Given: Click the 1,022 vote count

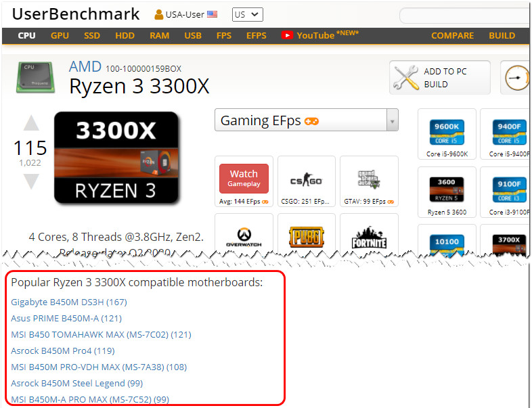Looking at the screenshot, I should (30, 163).
